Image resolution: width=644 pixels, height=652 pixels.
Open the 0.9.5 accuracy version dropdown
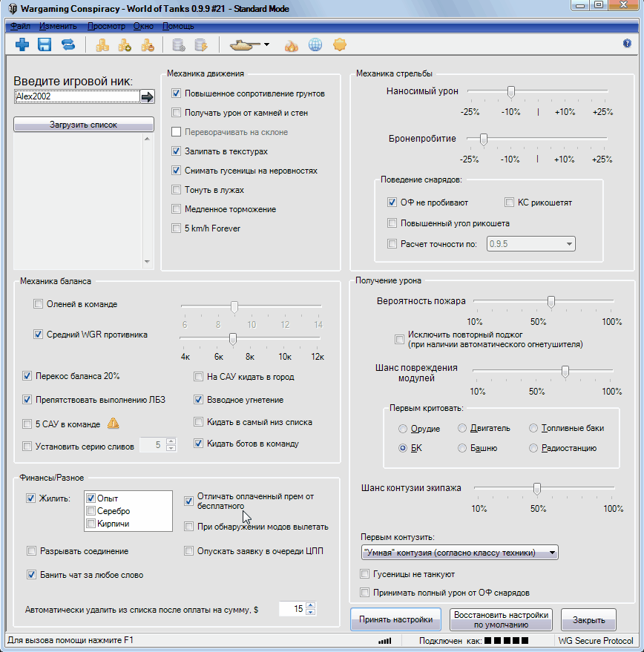[569, 244]
